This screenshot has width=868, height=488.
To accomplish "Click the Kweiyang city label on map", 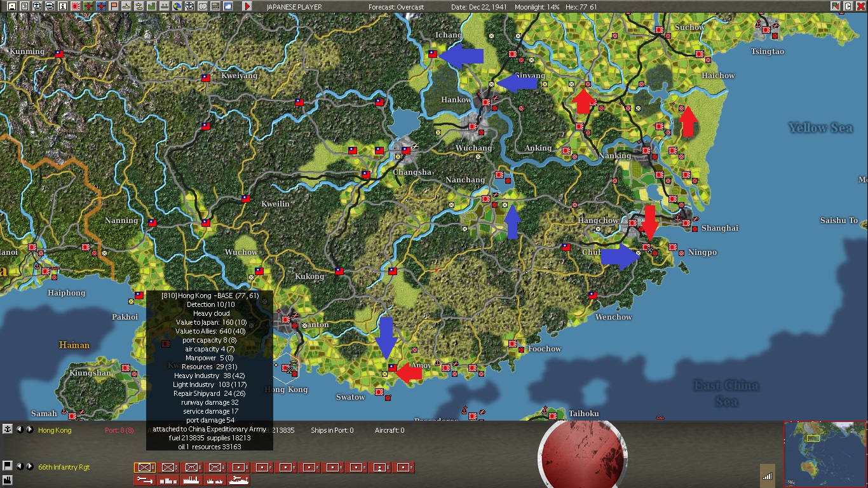I will coord(240,76).
